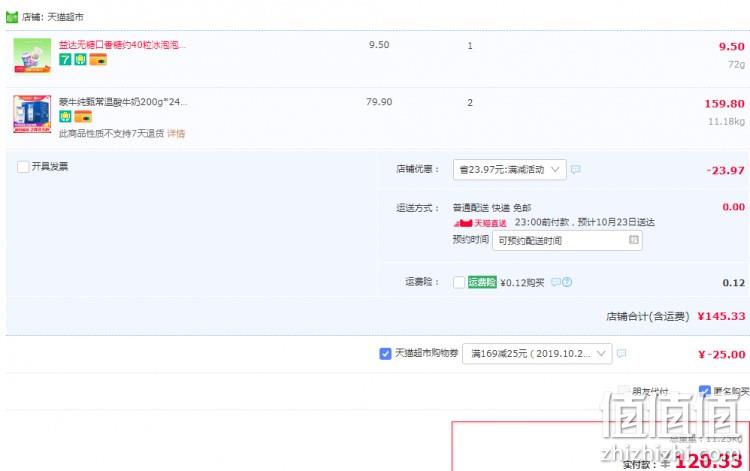Click the orange credit card badge on 蒙牛 item
Viewport: 750px width, 471px height.
(x=83, y=116)
